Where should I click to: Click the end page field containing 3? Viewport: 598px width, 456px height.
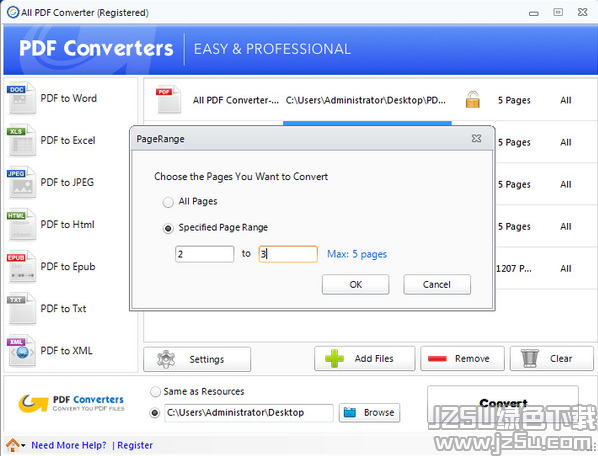pyautogui.click(x=288, y=254)
